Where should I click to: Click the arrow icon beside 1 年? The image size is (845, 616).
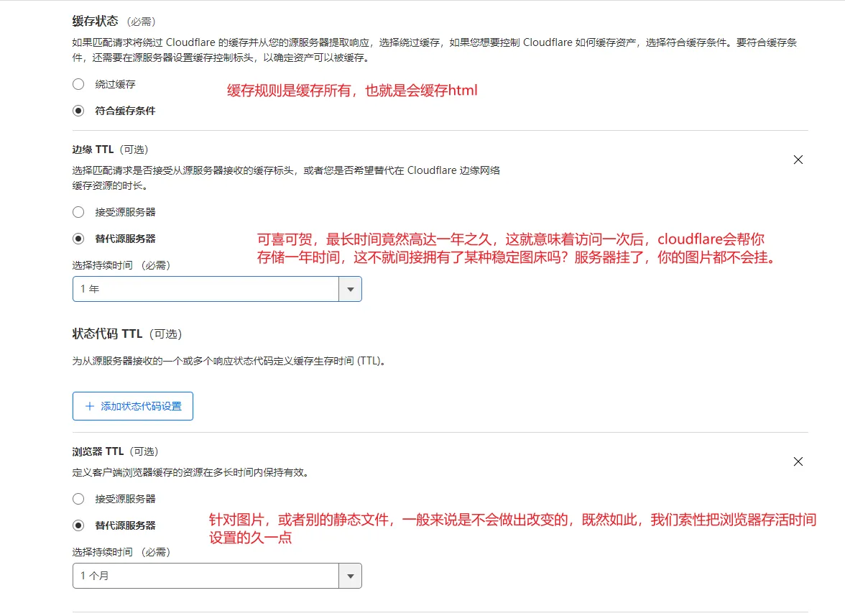[x=351, y=290]
